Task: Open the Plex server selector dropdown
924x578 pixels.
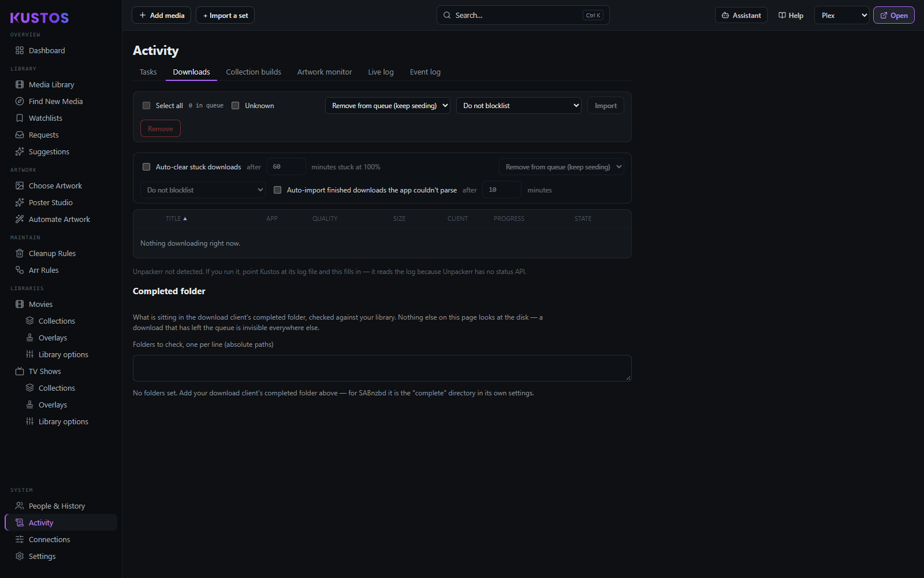Action: coord(842,16)
